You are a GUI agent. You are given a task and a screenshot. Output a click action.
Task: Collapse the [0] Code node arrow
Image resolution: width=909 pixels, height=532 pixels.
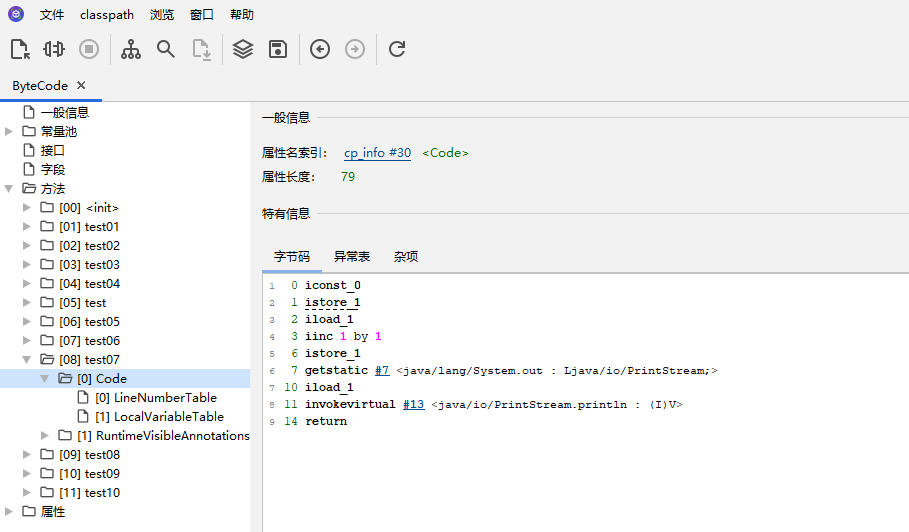pos(45,378)
